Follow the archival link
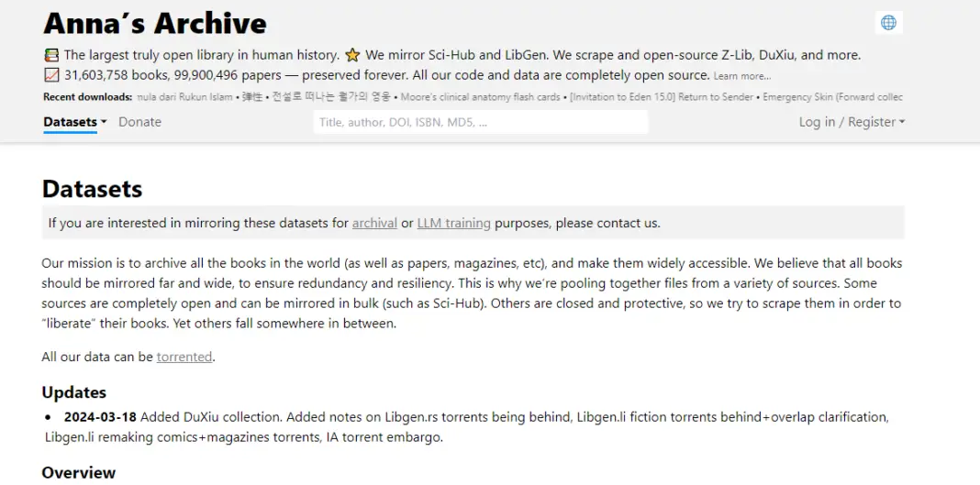 click(x=374, y=223)
